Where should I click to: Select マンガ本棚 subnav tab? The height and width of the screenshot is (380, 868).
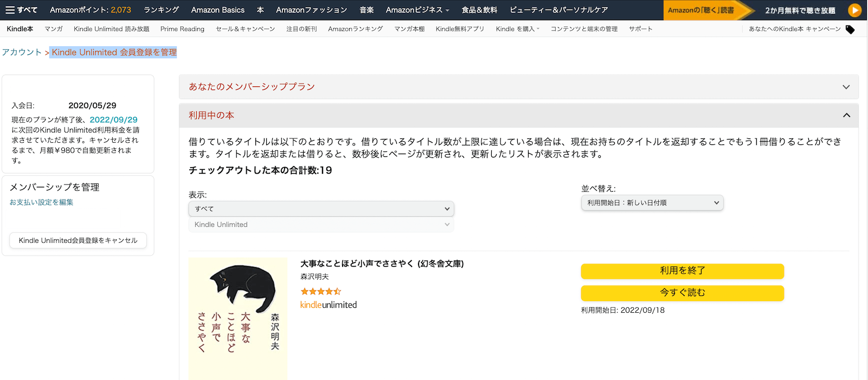409,29
